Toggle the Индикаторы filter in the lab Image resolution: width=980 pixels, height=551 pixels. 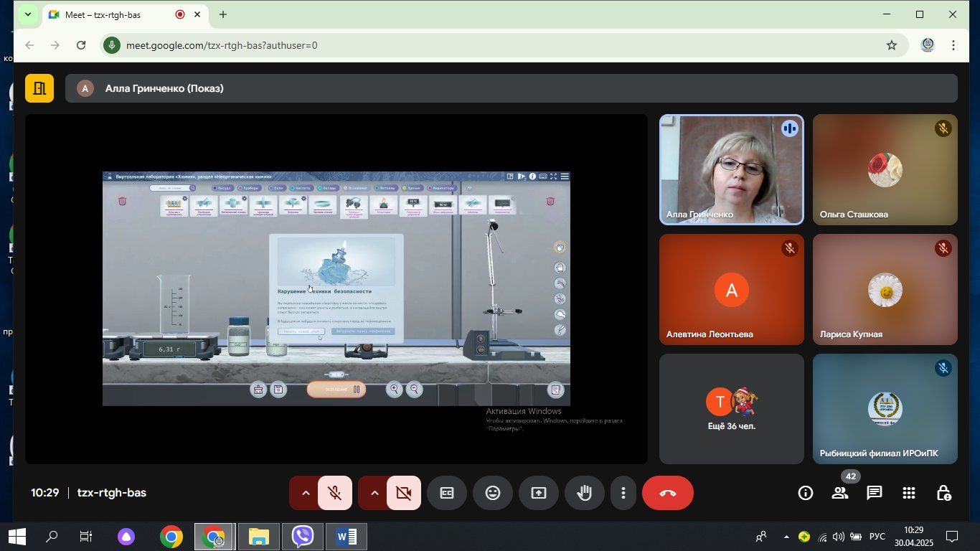coord(441,188)
